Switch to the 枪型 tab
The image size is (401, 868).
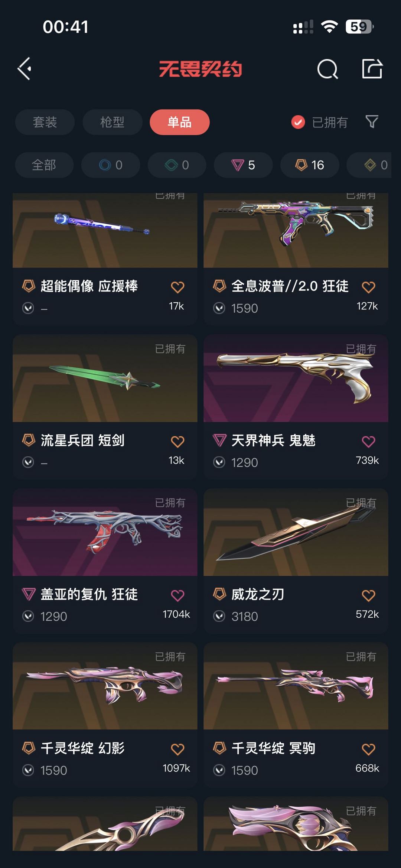click(x=113, y=122)
